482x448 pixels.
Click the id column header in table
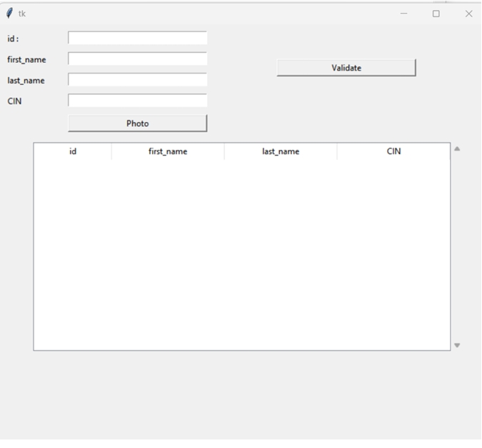[x=73, y=151]
